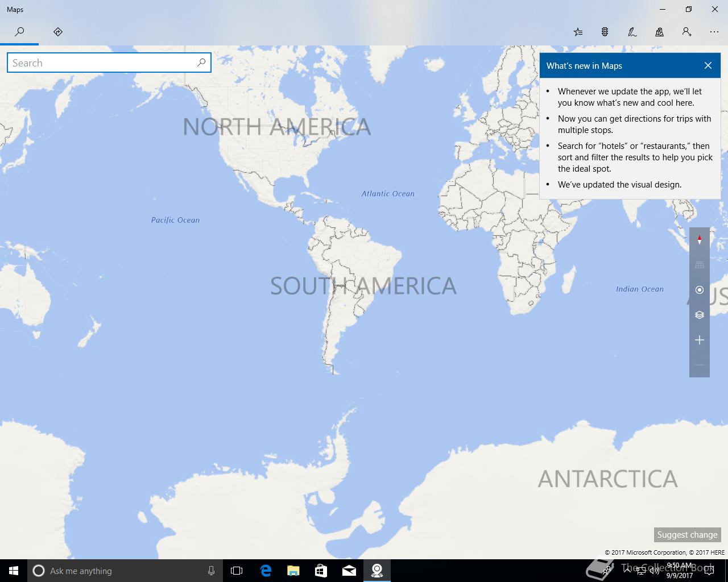Click the Atlantic Ocean label
This screenshot has height=582, width=728.
point(388,194)
